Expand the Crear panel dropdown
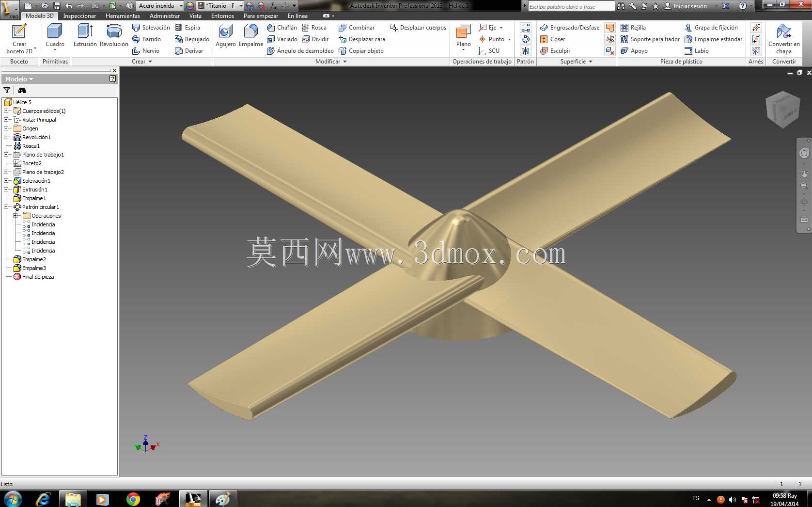Image resolution: width=812 pixels, height=507 pixels. coord(142,62)
